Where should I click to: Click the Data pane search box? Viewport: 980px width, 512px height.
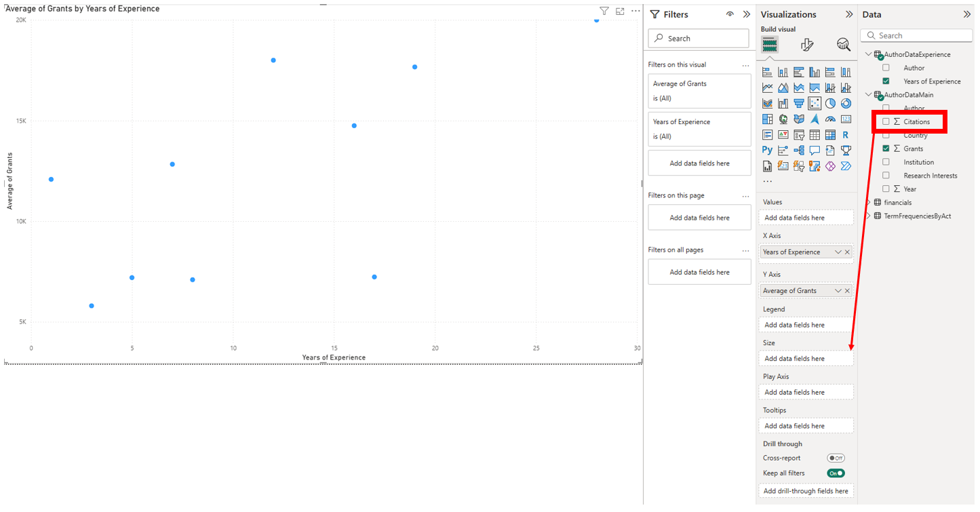[917, 35]
